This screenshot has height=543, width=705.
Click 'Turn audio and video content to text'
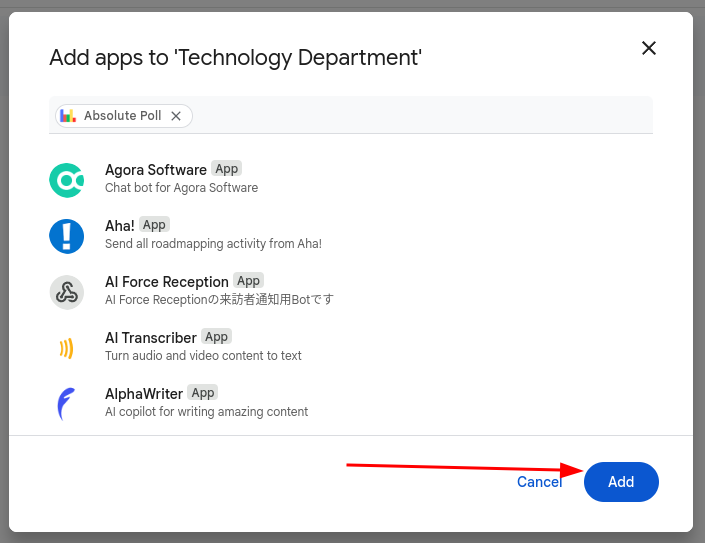203,356
